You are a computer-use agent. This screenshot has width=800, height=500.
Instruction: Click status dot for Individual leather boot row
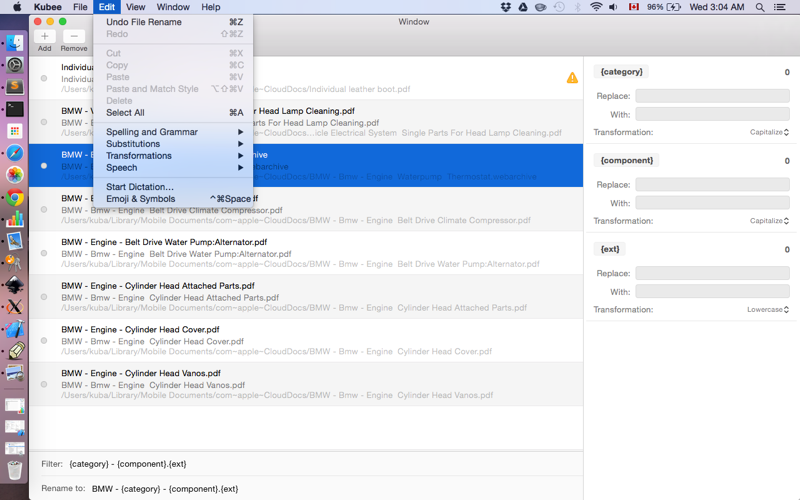44,78
